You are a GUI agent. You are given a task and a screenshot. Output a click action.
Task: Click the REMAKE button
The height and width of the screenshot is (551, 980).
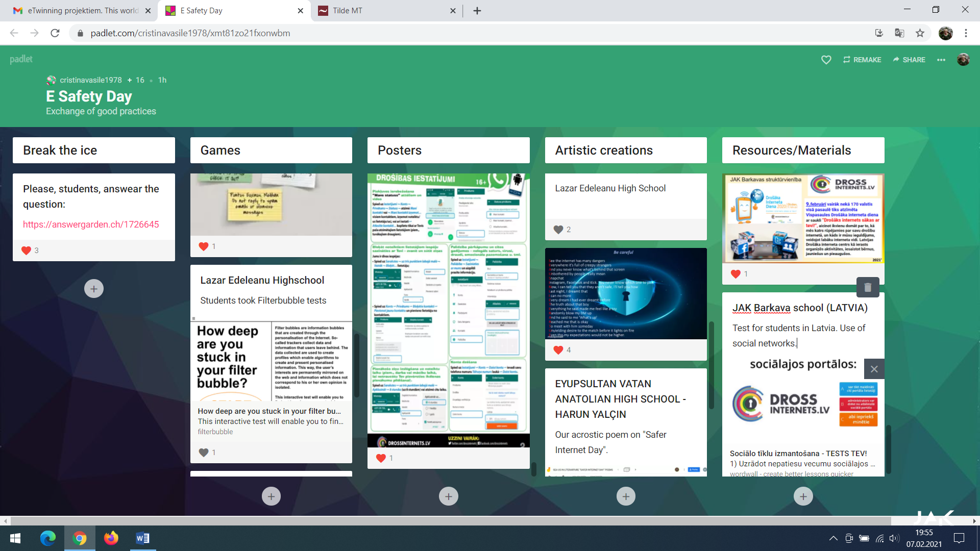pos(862,60)
